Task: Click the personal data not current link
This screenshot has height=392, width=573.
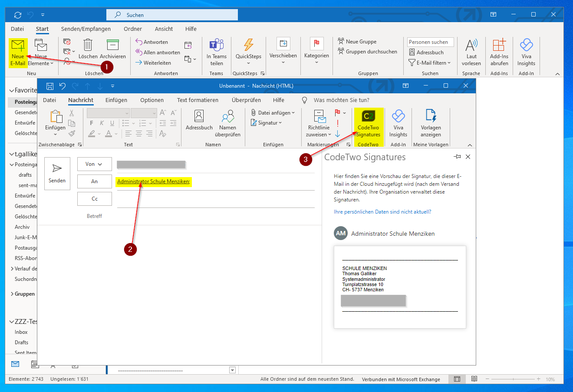Action: click(382, 212)
